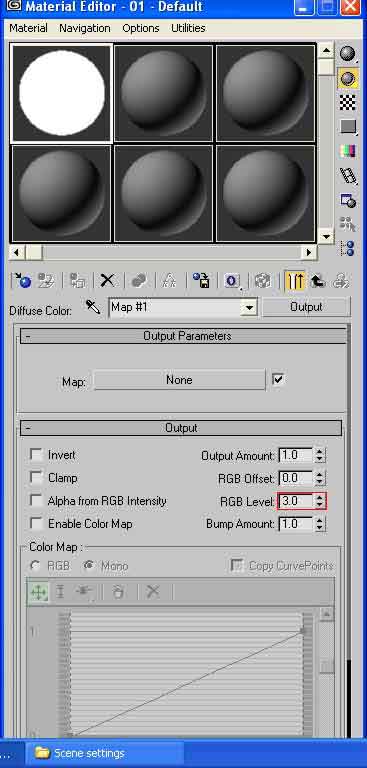Click the Sample Type sphere icon
This screenshot has width=367, height=768.
click(348, 54)
